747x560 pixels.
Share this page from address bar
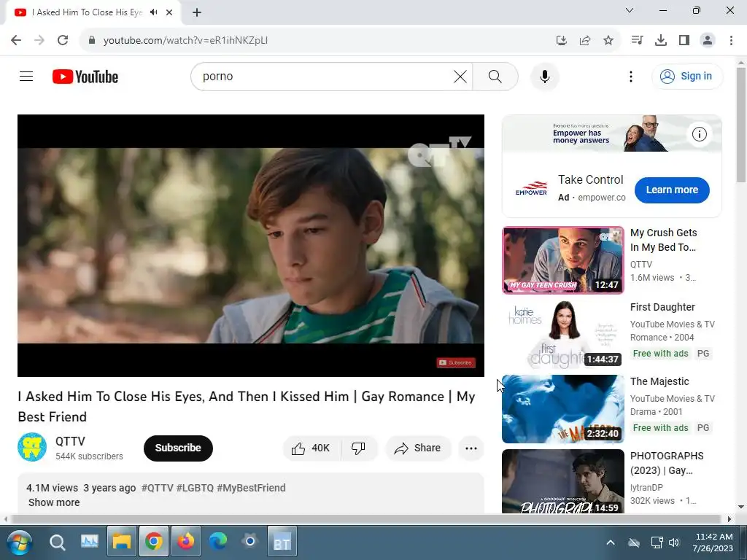(x=585, y=40)
